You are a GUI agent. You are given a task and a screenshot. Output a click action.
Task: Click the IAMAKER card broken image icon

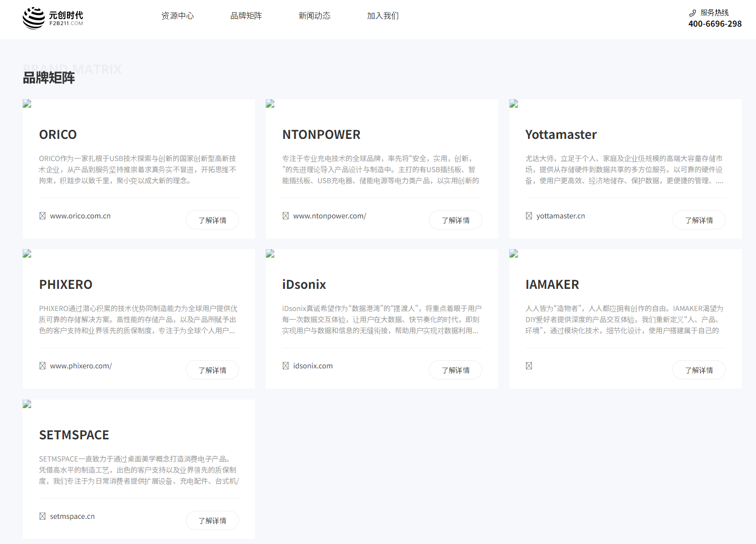tap(514, 254)
